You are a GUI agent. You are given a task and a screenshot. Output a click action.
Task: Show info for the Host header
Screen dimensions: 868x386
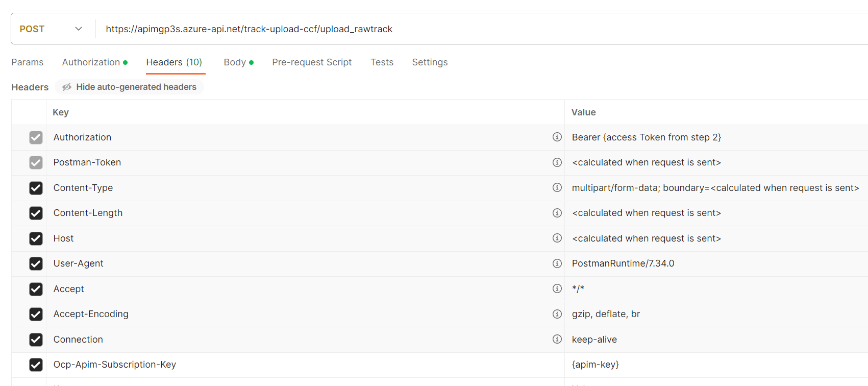point(557,238)
